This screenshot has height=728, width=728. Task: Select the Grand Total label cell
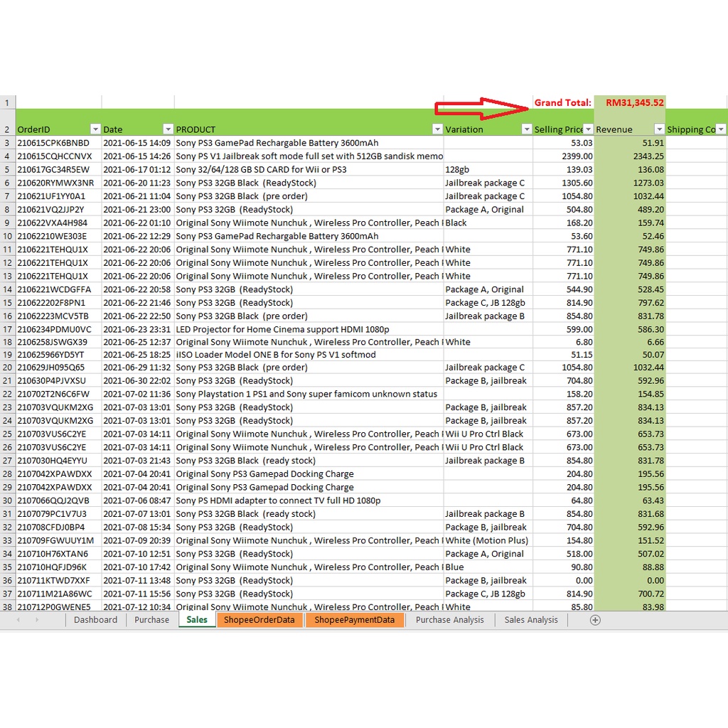coord(563,102)
